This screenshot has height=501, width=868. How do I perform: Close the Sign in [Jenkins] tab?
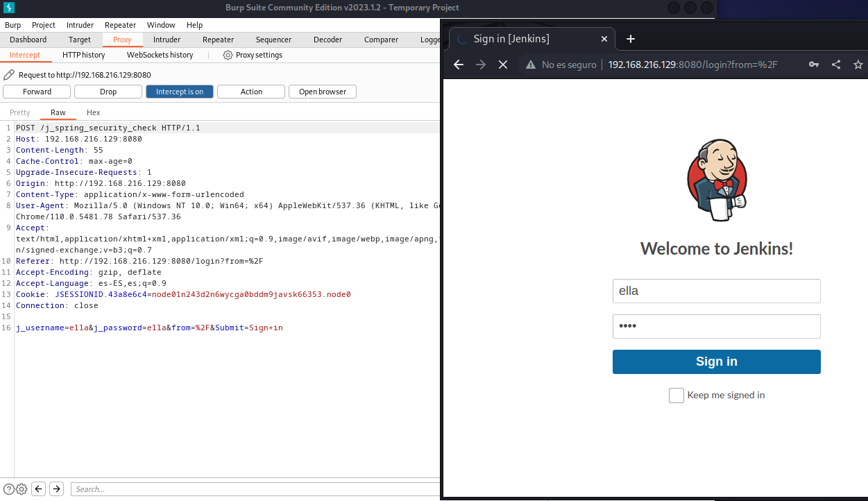point(604,39)
